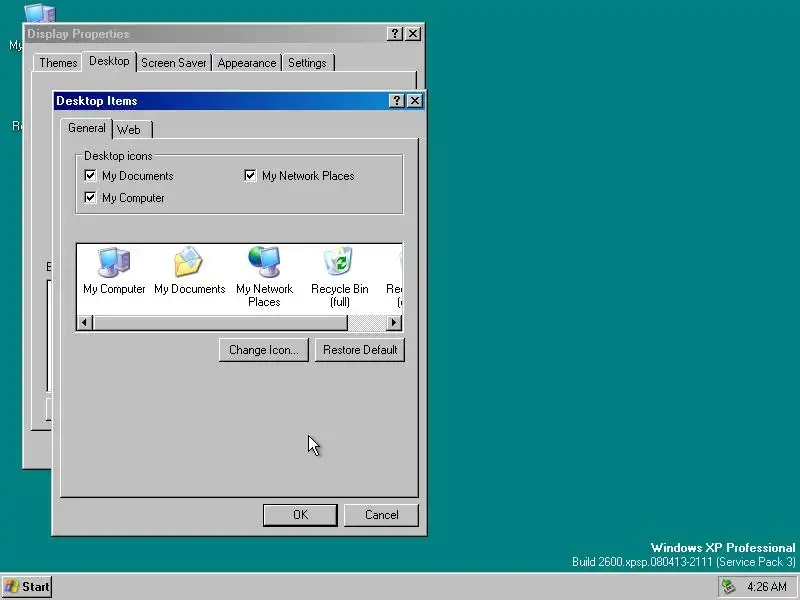The image size is (800, 600).
Task: Open the Screen Saver tab
Action: coord(174,63)
